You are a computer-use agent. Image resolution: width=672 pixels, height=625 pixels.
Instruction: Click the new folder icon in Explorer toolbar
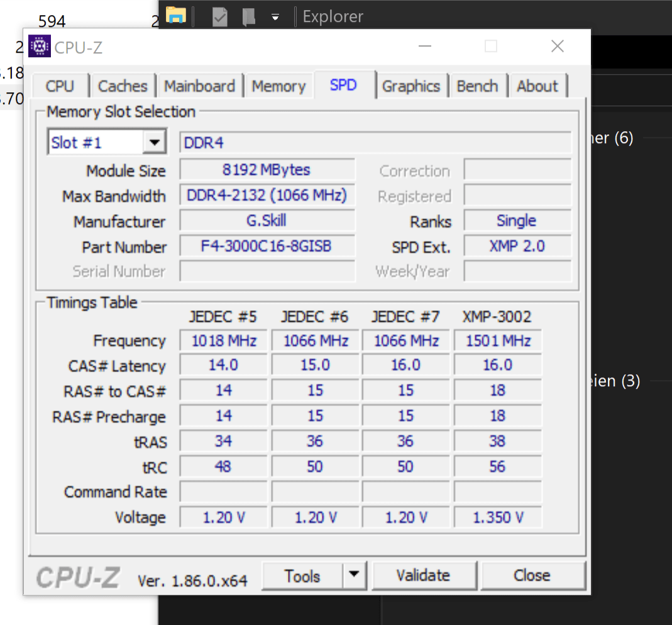click(248, 17)
